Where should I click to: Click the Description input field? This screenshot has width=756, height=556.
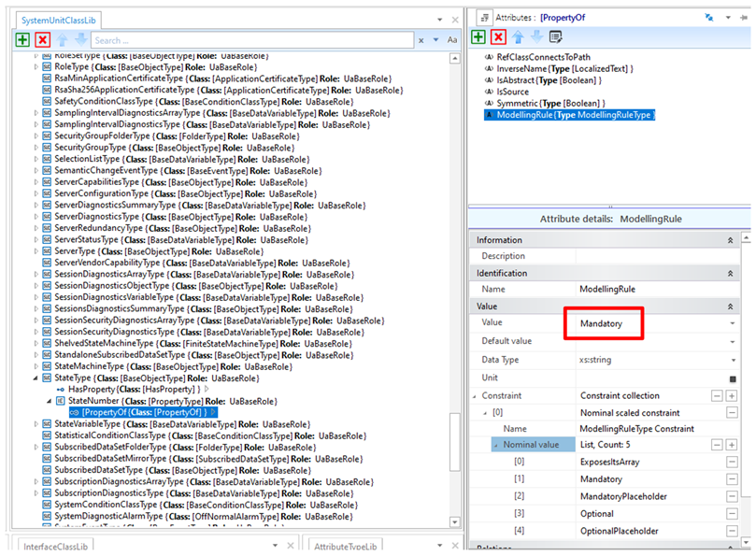[657, 256]
